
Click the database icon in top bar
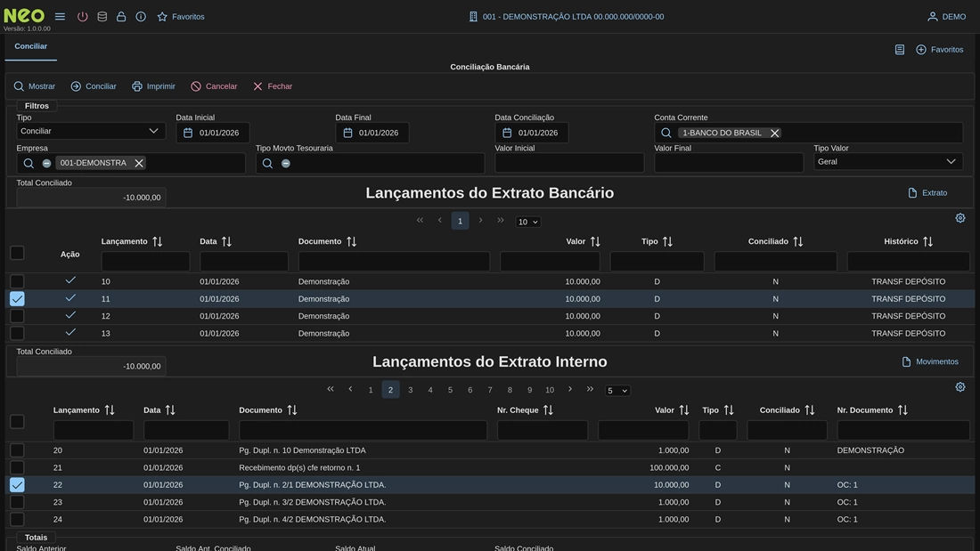[102, 17]
